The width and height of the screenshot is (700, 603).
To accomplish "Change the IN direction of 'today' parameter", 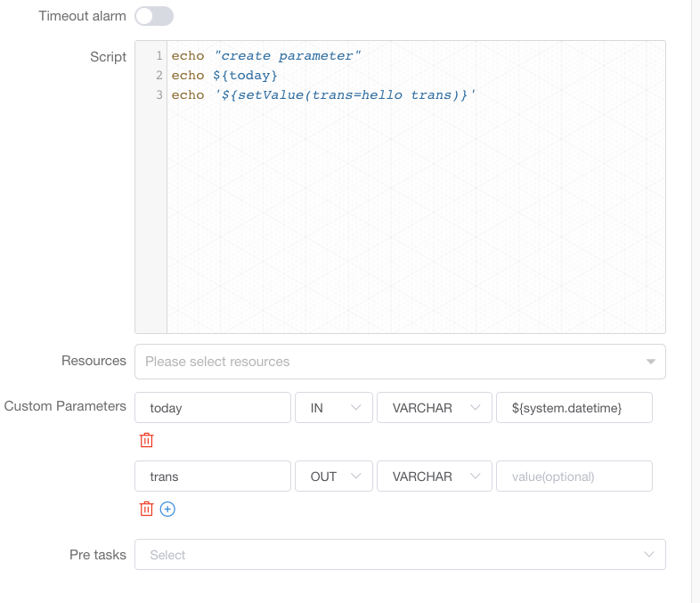I will tap(334, 408).
